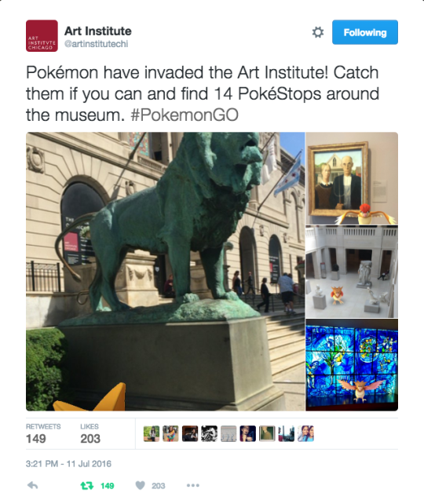Open the #PokemonGO hashtag
424x504 pixels.
[x=185, y=115]
